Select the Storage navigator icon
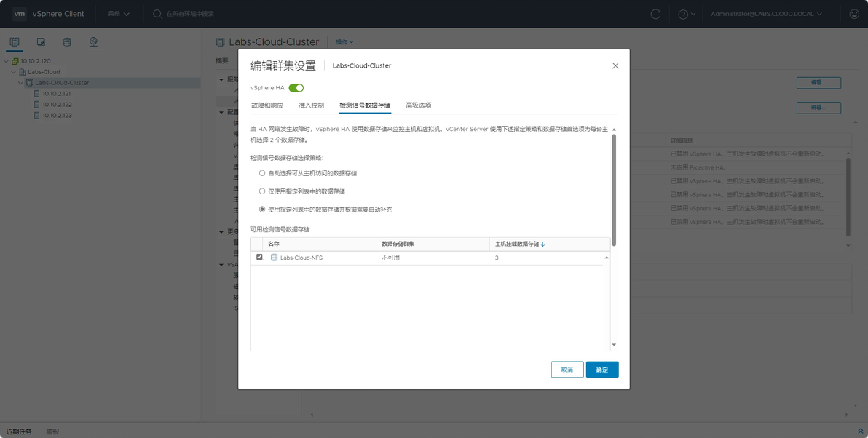This screenshot has width=868, height=438. pos(67,42)
